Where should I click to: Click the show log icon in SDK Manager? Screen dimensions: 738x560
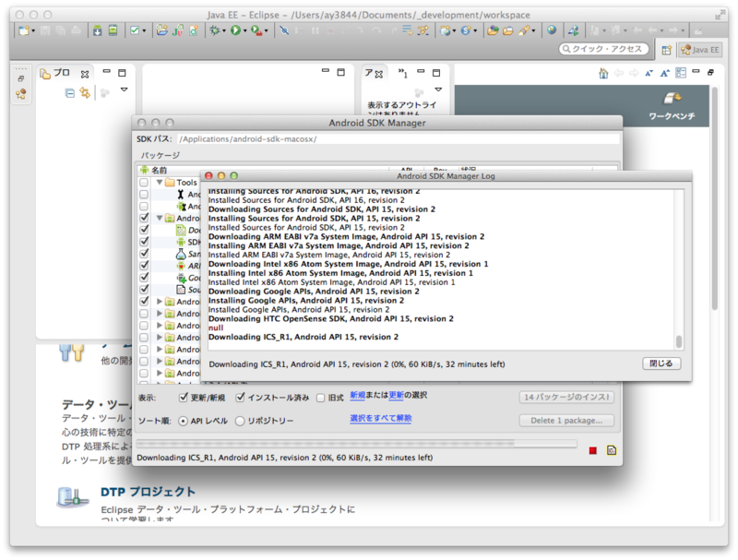612,450
